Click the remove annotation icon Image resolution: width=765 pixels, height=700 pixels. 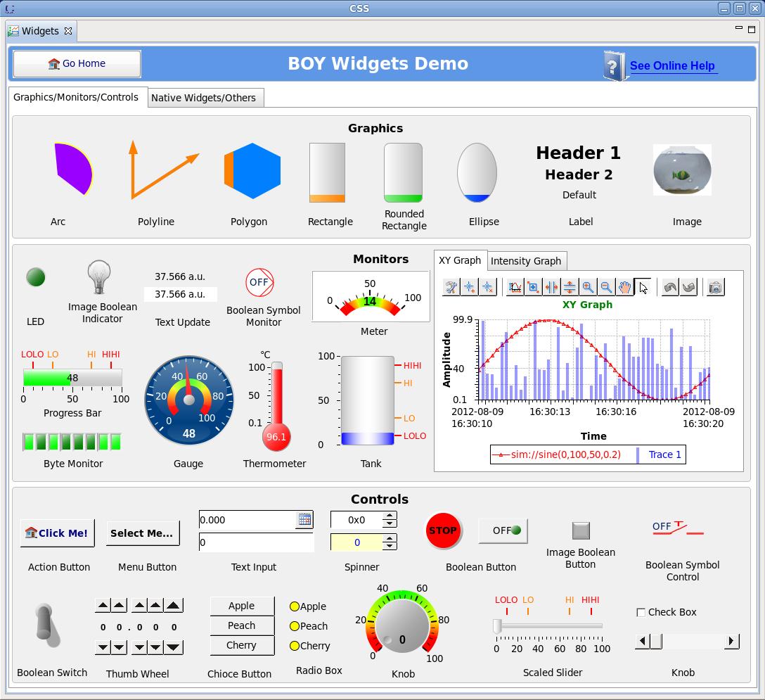pos(487,287)
